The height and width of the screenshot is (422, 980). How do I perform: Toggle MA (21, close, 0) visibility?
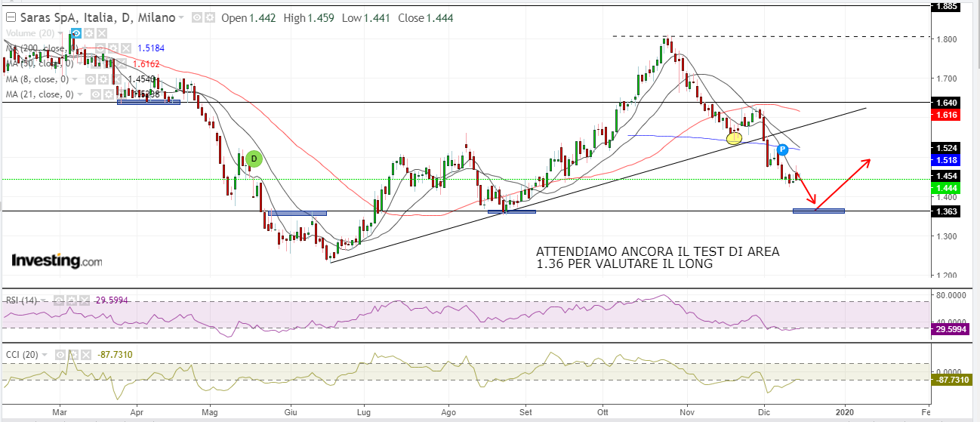click(96, 94)
